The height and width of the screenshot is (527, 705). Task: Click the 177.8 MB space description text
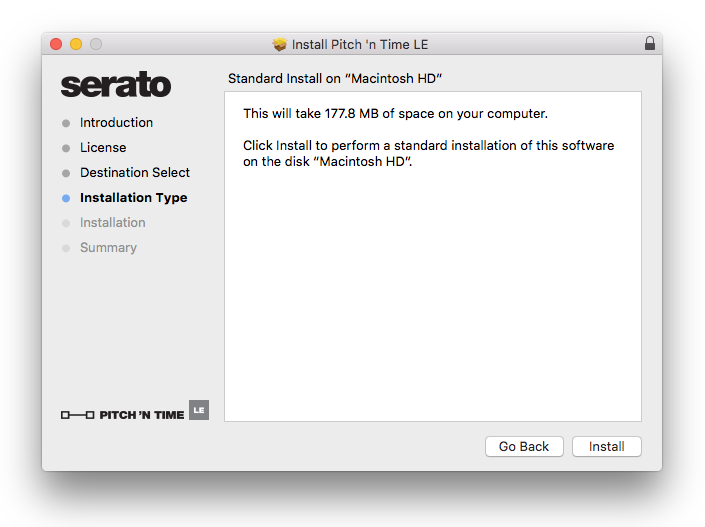click(395, 114)
